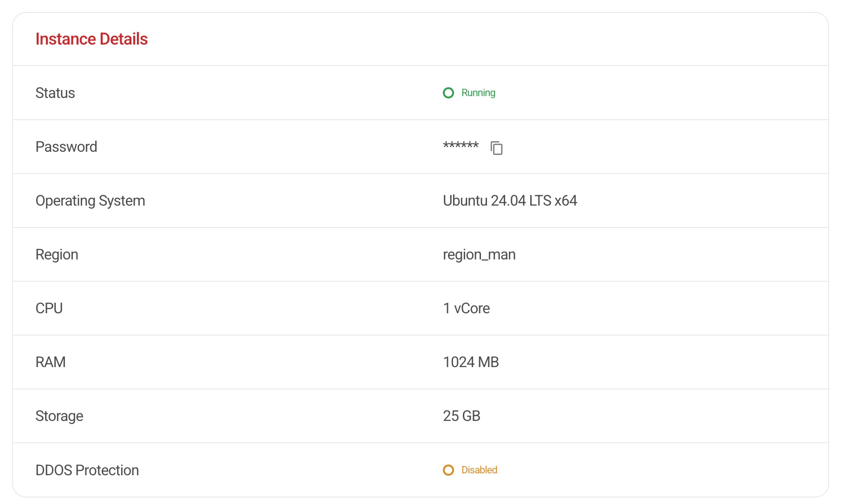844x504 pixels.
Task: Click the Disabled DDOS status text
Action: point(479,470)
